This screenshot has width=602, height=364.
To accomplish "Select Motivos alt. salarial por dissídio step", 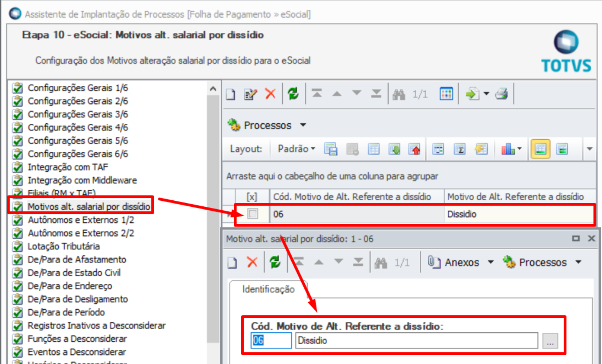I will click(x=89, y=206).
